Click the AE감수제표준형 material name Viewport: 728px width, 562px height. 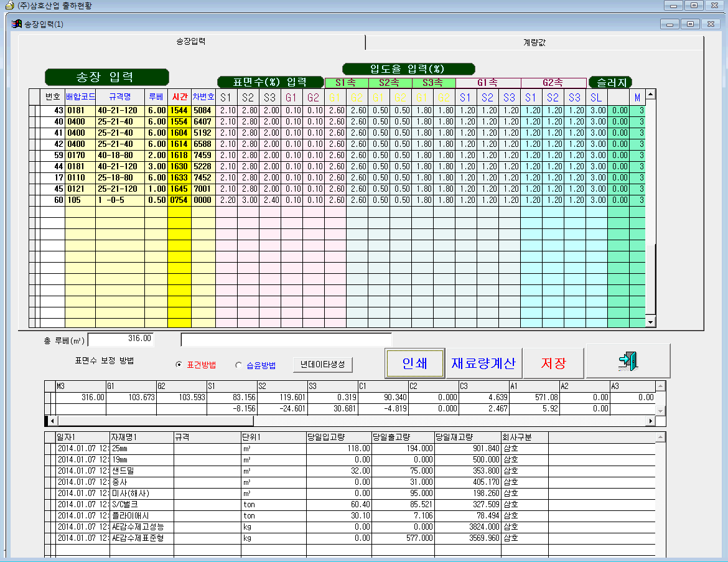click(142, 537)
